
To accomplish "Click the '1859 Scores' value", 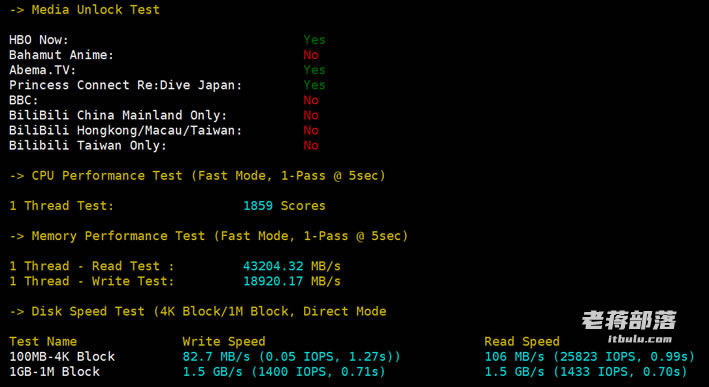I will [x=284, y=206].
